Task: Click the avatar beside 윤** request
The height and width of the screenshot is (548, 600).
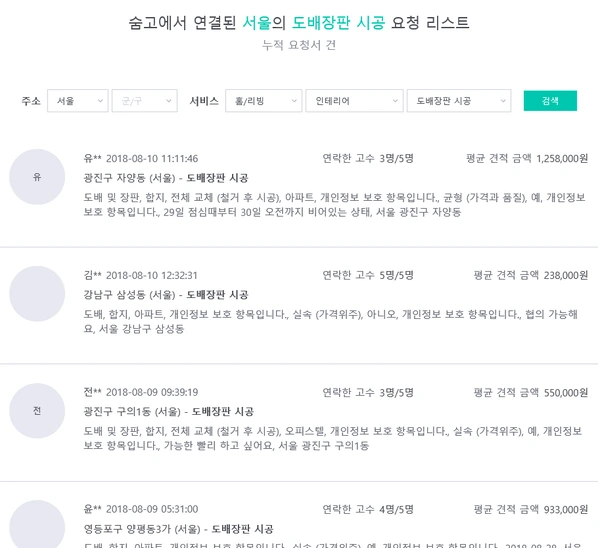Action: click(x=37, y=524)
